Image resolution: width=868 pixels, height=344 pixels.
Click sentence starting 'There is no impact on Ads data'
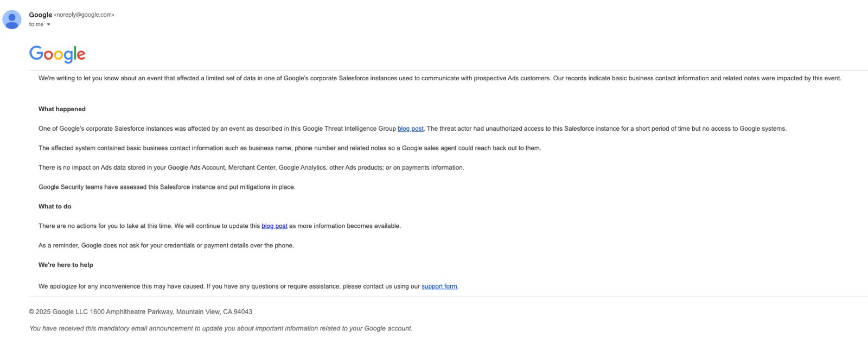[251, 168]
